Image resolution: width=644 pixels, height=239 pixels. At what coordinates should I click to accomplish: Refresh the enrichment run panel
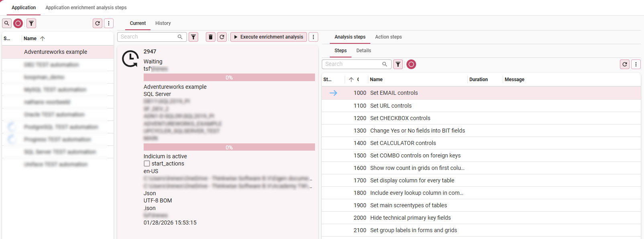(222, 37)
